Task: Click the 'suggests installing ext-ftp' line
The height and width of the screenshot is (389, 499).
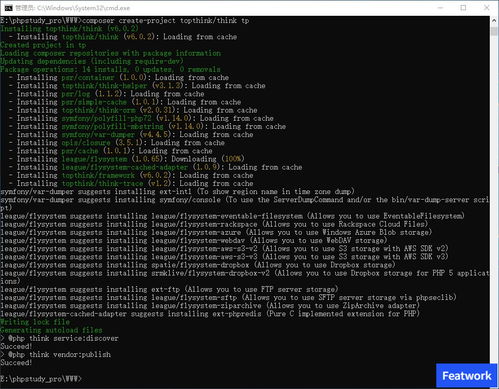Action: (169, 289)
